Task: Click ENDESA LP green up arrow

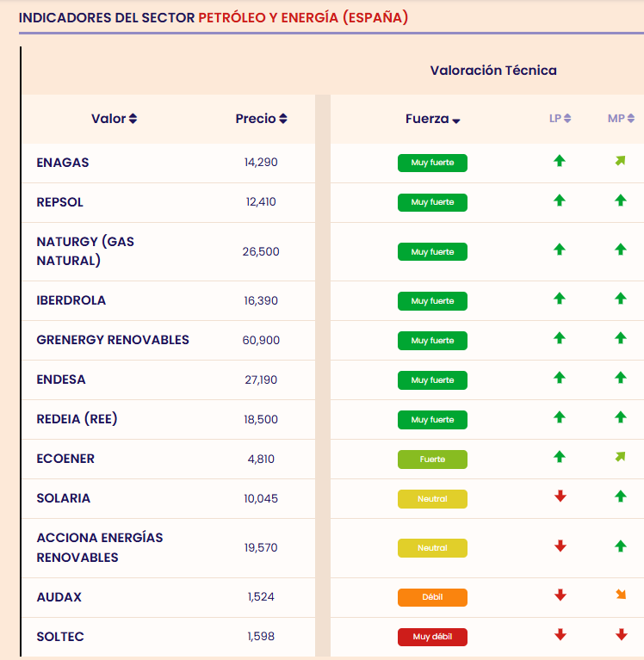Action: (560, 378)
